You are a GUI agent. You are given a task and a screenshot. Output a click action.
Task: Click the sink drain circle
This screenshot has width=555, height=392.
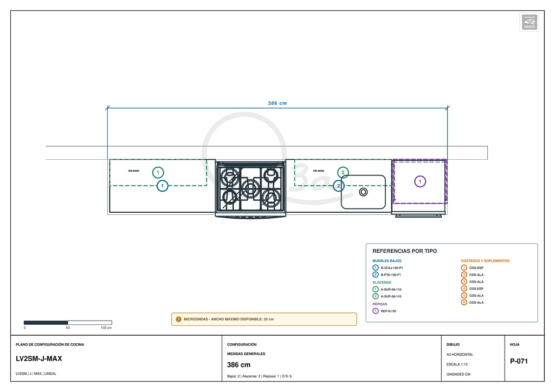click(x=363, y=192)
